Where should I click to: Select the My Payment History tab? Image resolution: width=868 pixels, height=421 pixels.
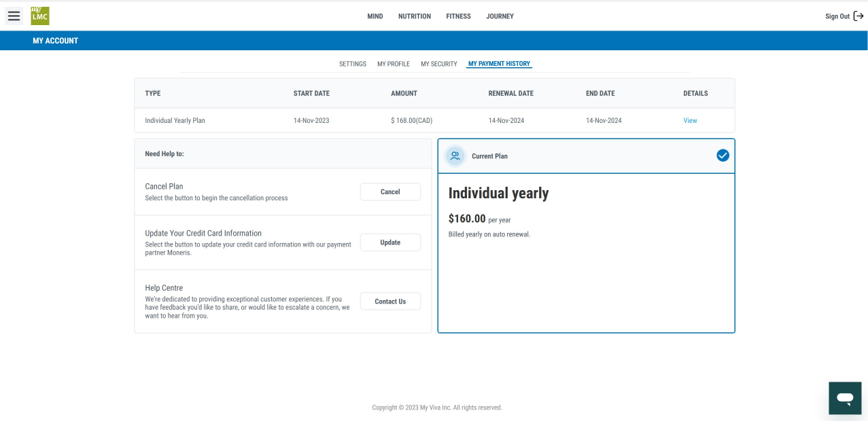(x=499, y=64)
